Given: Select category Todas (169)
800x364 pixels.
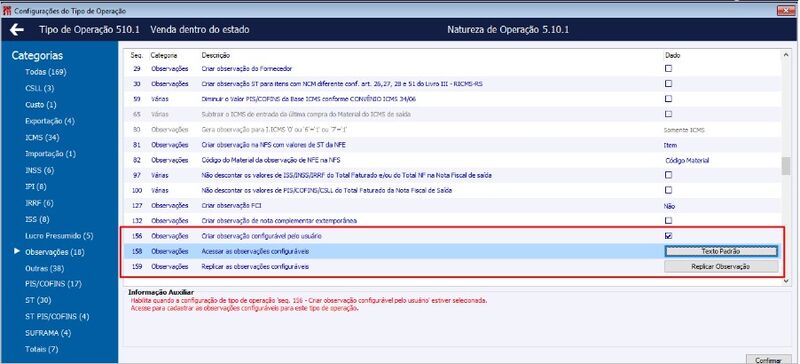Looking at the screenshot, I should coord(46,72).
